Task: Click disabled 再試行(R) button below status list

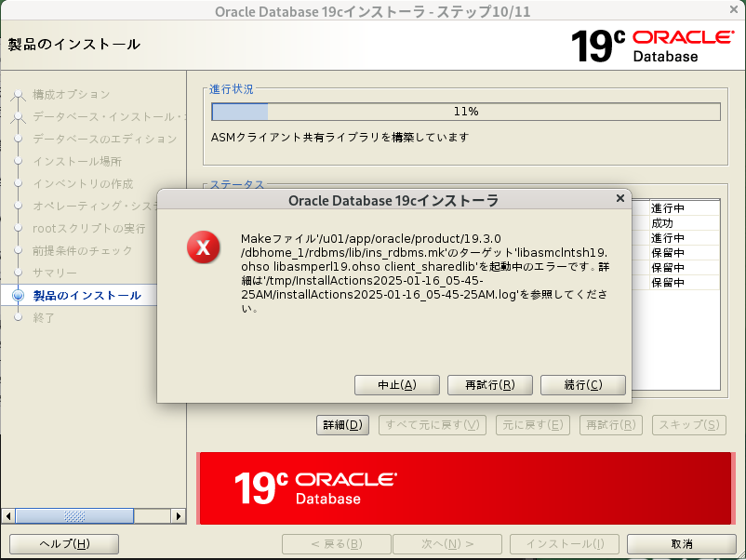Action: pyautogui.click(x=611, y=425)
